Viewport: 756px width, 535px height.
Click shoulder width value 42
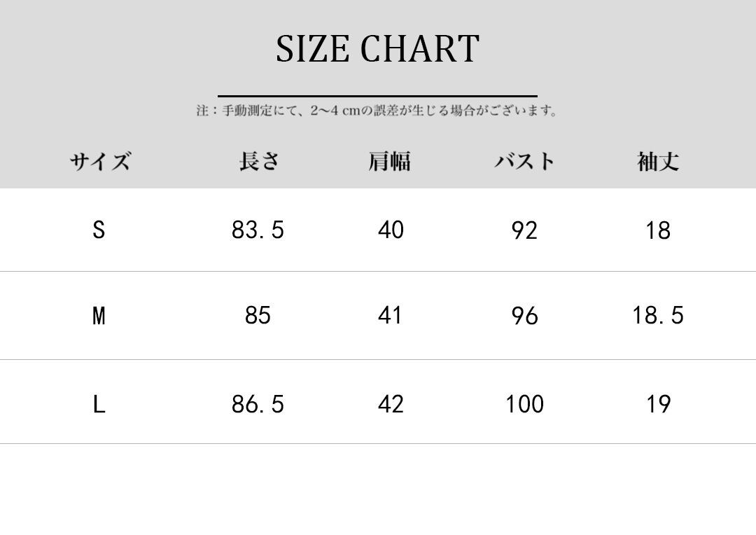point(390,404)
